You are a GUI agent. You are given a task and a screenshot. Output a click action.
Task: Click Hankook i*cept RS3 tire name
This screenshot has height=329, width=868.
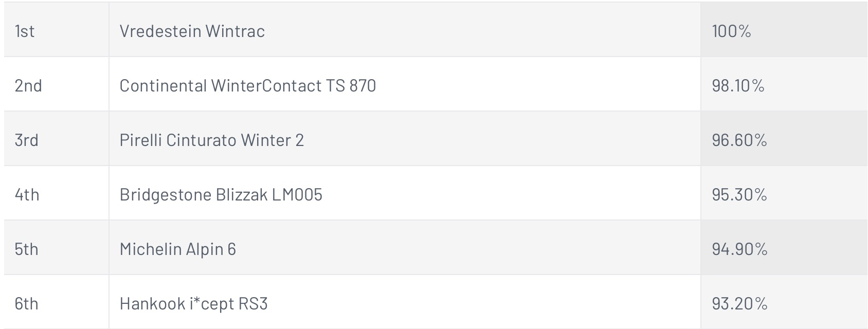click(x=193, y=304)
